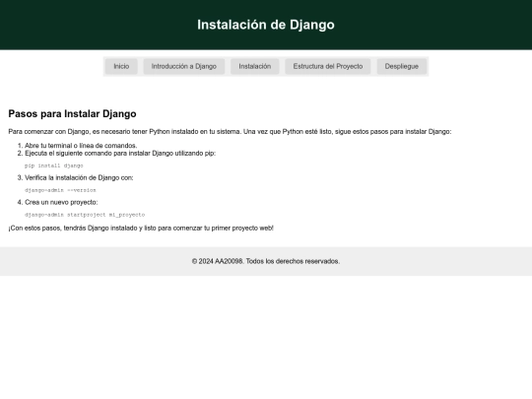The width and height of the screenshot is (532, 399).
Task: Go to Introducción a Django page
Action: click(x=183, y=66)
